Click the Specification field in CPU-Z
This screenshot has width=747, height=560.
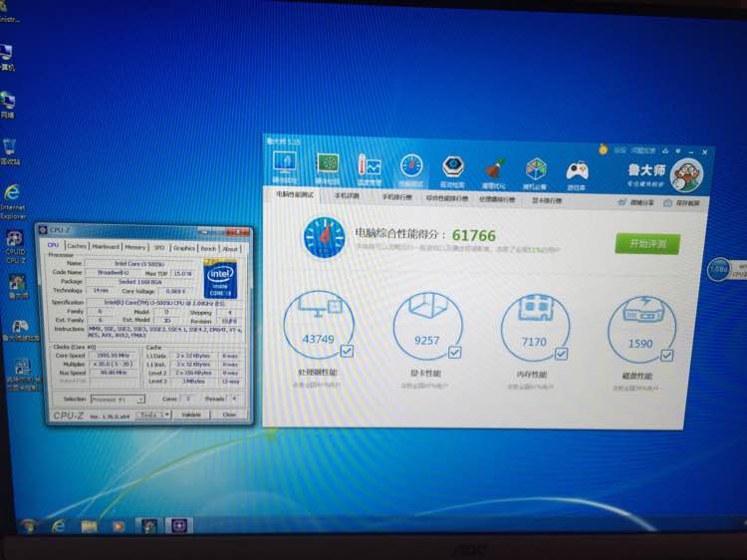click(x=164, y=303)
